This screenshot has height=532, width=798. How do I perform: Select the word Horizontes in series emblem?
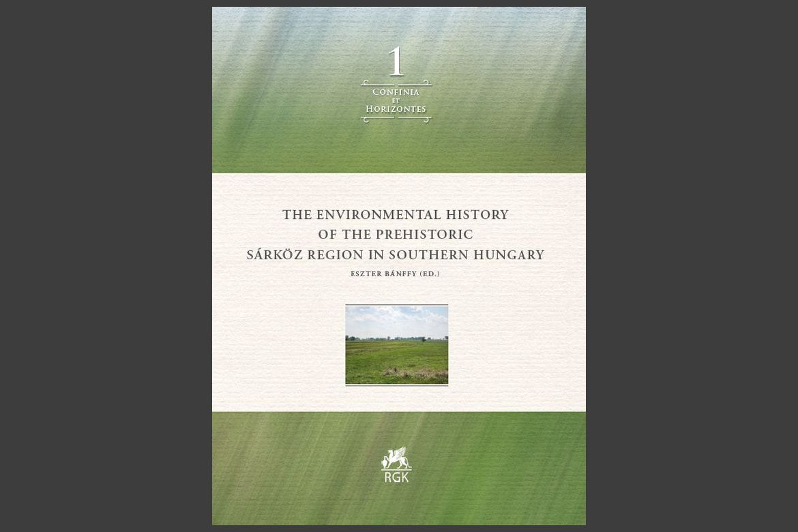point(396,109)
